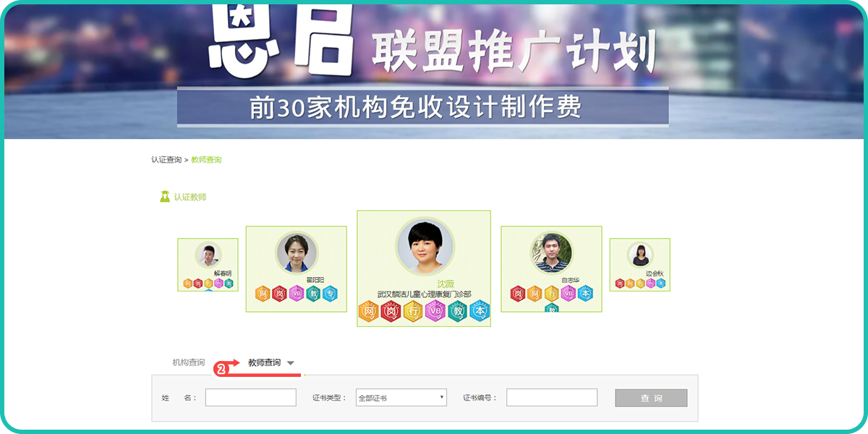Image resolution: width=868 pixels, height=434 pixels.
Task: Click the 联盟推广计划 promotional banner
Action: [434, 71]
